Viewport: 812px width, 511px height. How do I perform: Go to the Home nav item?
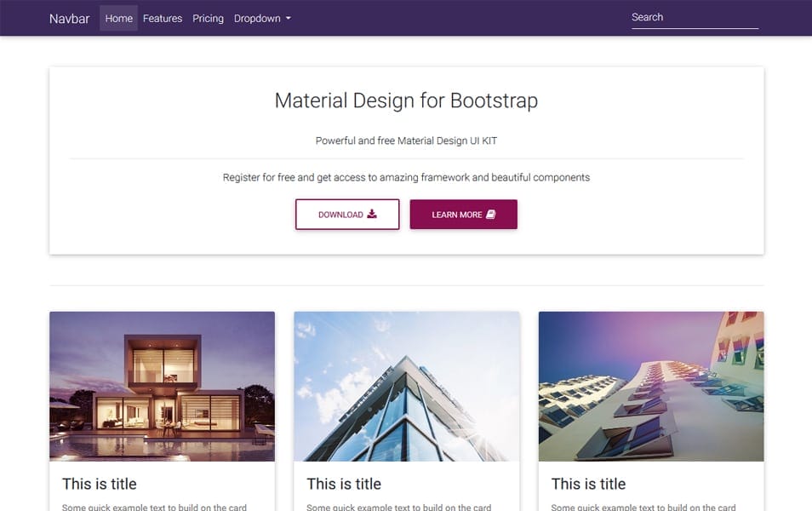(118, 18)
